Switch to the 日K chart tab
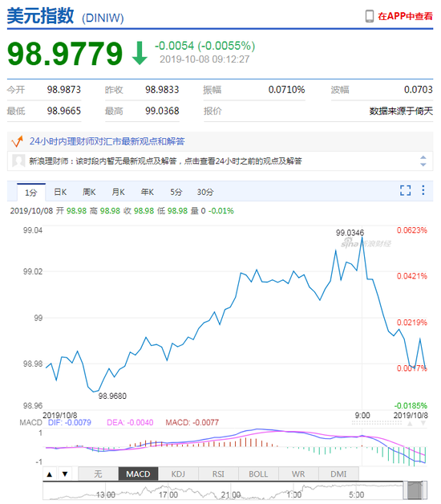 (x=60, y=193)
